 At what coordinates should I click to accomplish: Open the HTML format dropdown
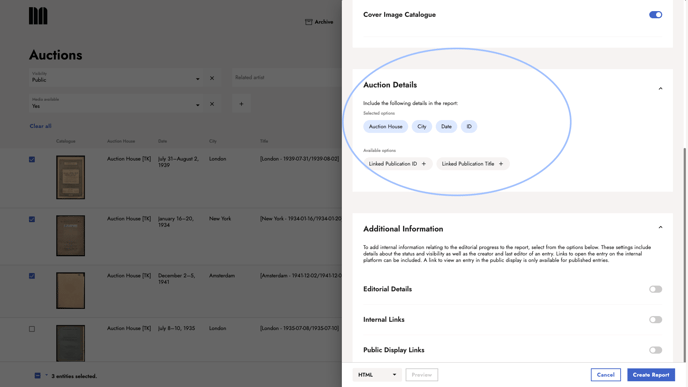(377, 375)
